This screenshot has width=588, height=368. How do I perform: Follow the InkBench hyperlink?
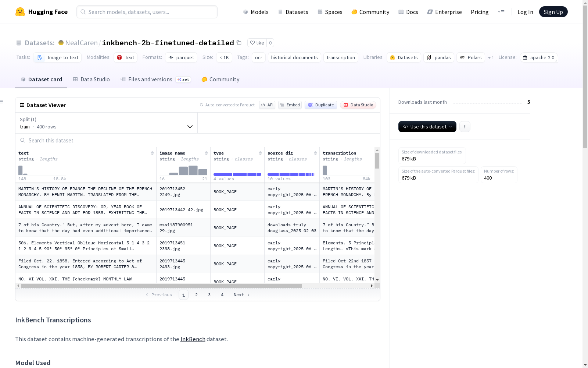point(193,339)
